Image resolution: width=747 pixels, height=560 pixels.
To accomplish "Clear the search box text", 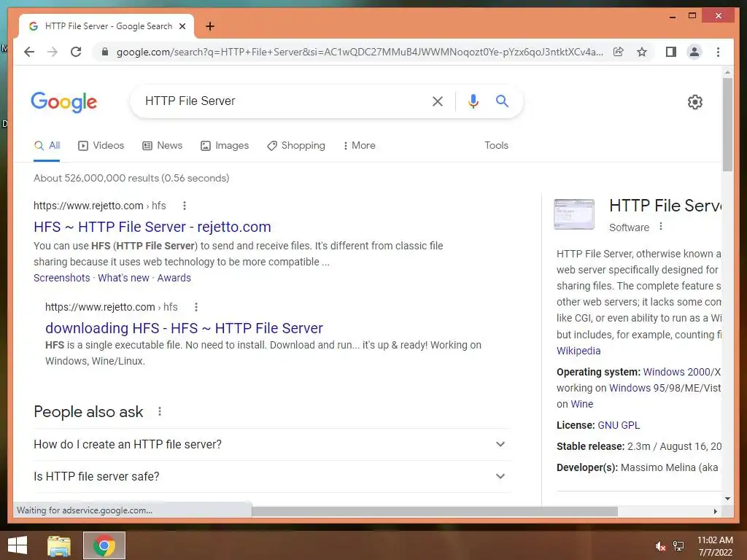I will [x=438, y=101].
